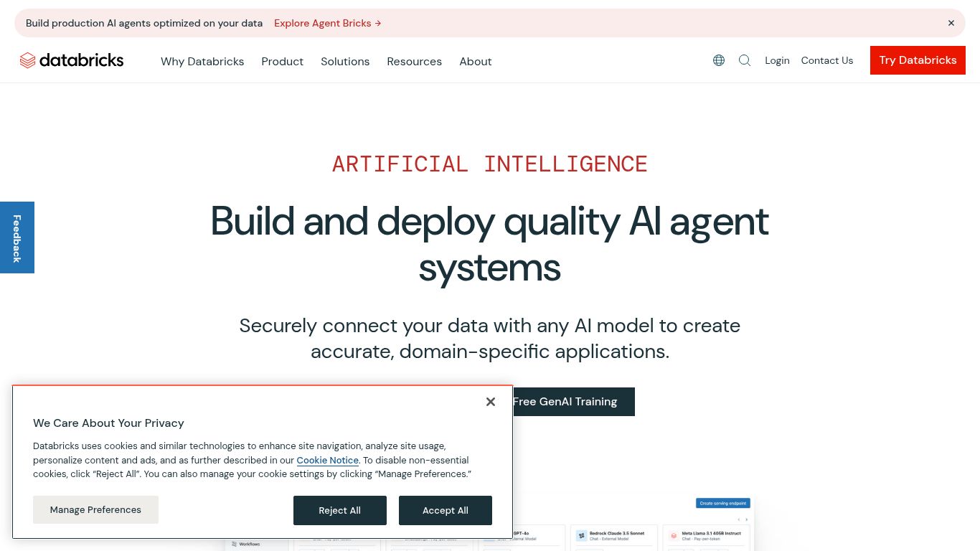980x551 pixels.
Task: Open the Product dropdown menu
Action: pos(282,62)
